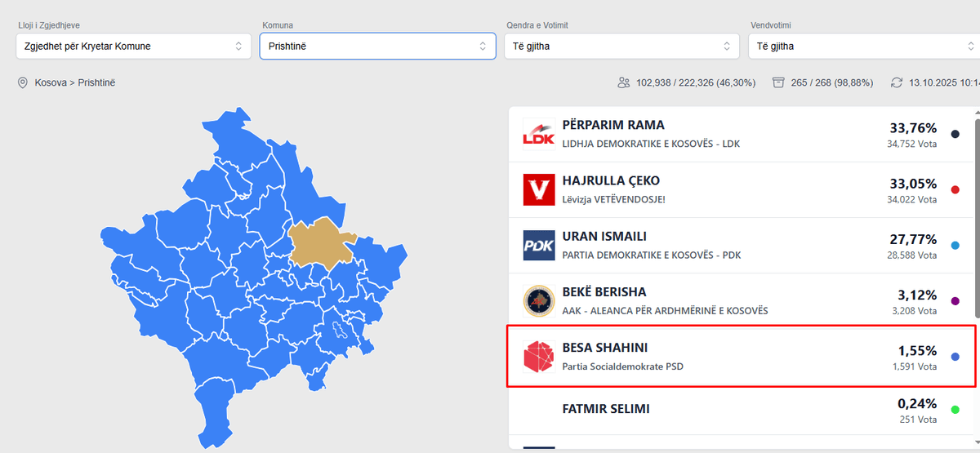Click the highlighted Prishtinë region on map
This screenshot has height=453, width=980.
pyautogui.click(x=321, y=243)
